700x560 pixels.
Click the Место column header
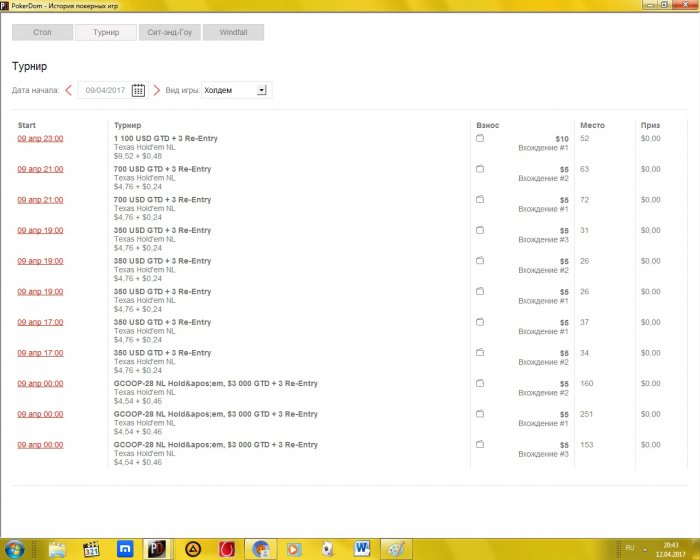pos(592,125)
